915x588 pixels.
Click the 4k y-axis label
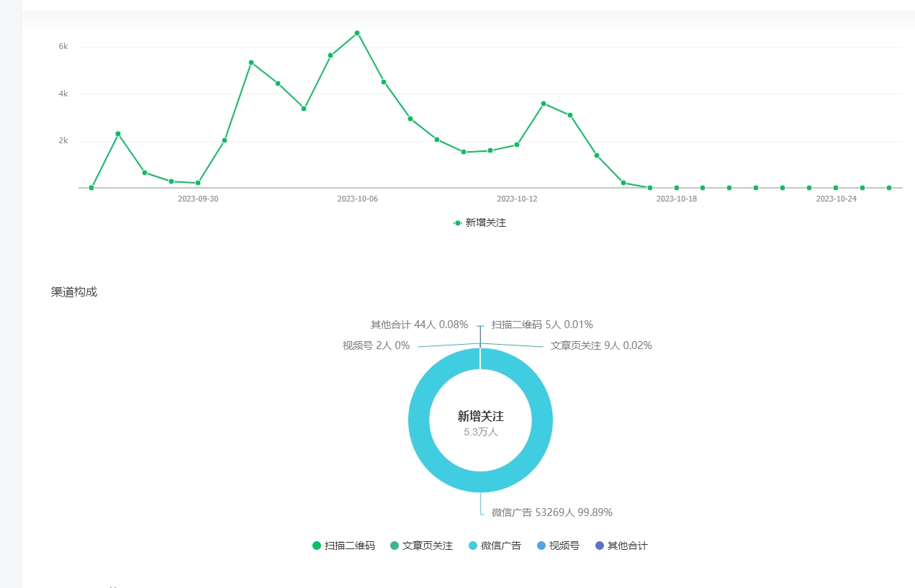click(63, 94)
